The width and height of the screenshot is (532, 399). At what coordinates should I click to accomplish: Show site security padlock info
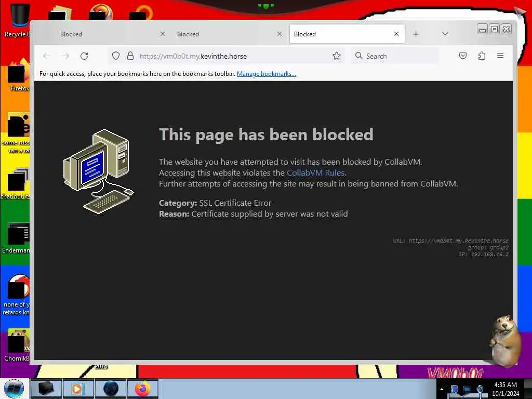[130, 56]
